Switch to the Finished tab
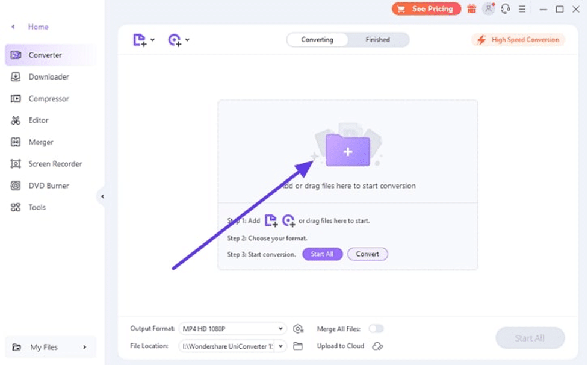Image resolution: width=588 pixels, height=365 pixels. pos(377,40)
